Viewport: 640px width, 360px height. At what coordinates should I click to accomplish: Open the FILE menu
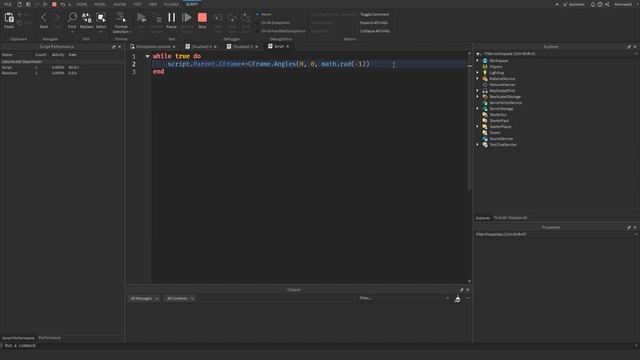[x=8, y=4]
